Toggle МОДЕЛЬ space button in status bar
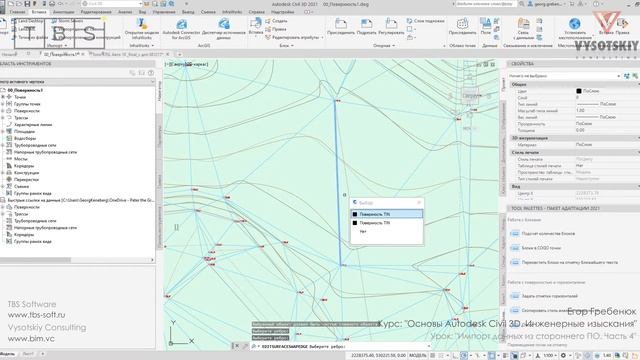 click(418, 356)
